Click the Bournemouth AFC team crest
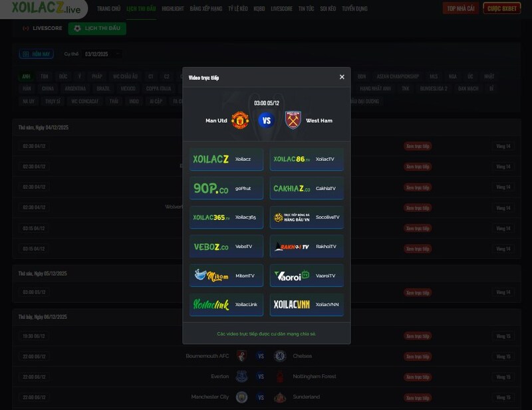Screen dimensions: 532x410 click(x=241, y=356)
